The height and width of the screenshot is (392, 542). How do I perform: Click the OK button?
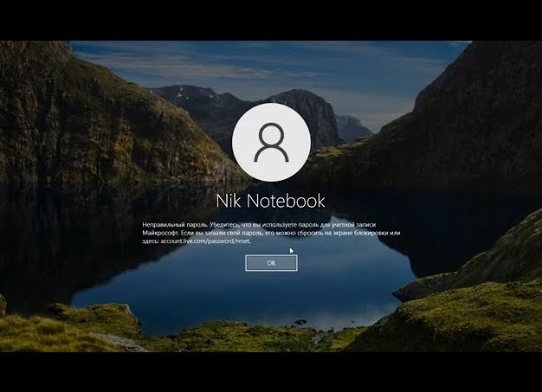point(271,263)
